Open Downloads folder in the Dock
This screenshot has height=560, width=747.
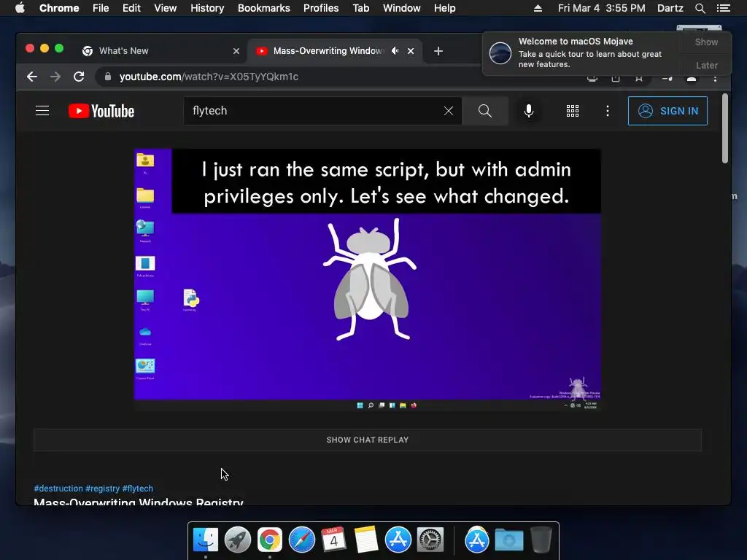coord(508,540)
